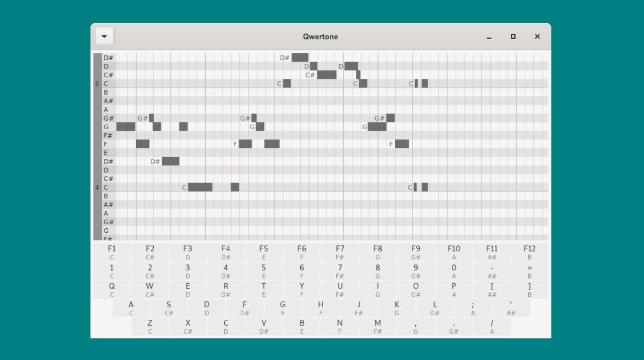Click the equals key for B
The image size is (644, 360).
click(x=529, y=272)
